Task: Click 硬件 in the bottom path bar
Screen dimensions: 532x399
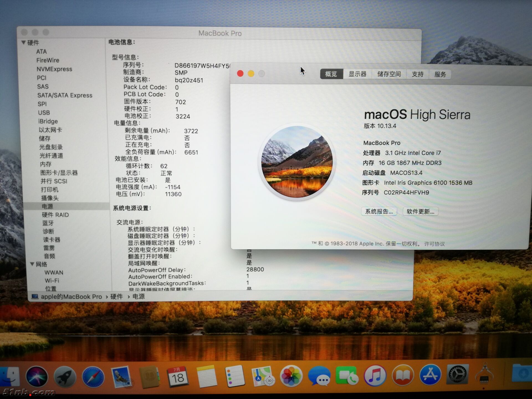Action: tap(116, 296)
